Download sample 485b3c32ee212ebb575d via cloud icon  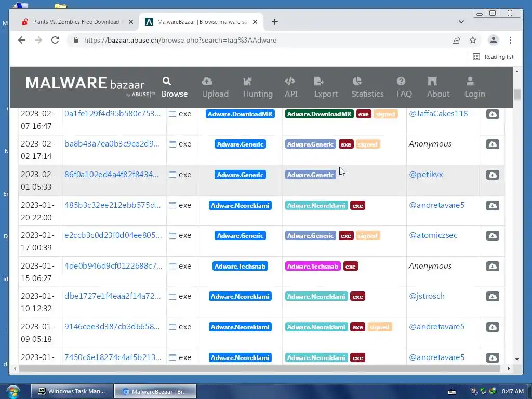(493, 205)
